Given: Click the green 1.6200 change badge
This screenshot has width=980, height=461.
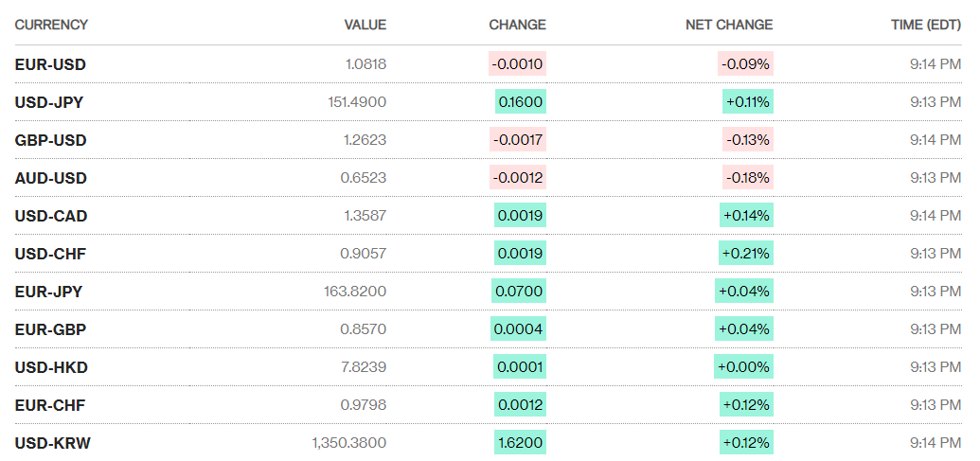Looking at the screenshot, I should [520, 443].
